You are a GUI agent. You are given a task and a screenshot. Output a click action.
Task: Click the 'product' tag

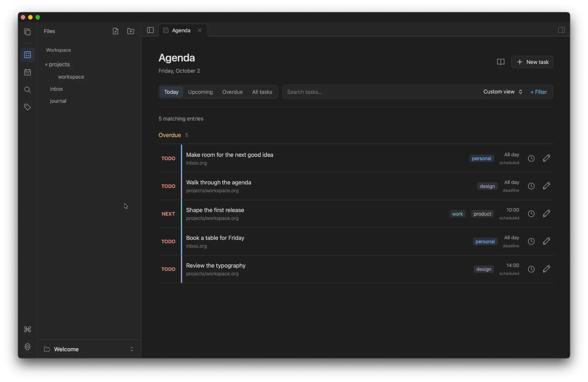(x=482, y=214)
